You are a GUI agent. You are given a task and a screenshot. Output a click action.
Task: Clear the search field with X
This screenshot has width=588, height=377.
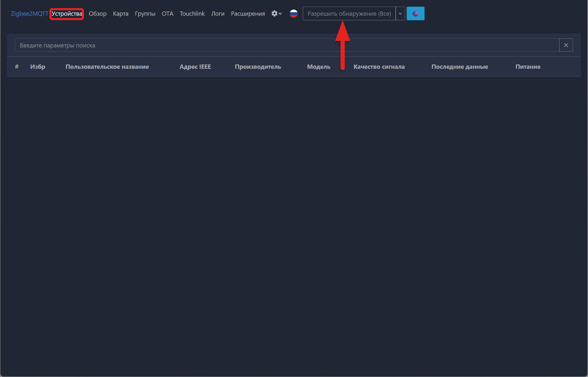(x=566, y=45)
